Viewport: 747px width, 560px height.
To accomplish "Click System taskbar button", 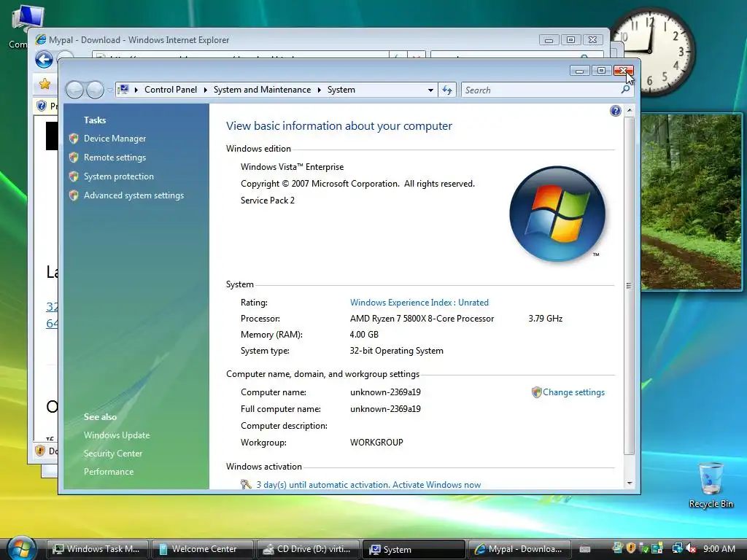I will pyautogui.click(x=414, y=549).
